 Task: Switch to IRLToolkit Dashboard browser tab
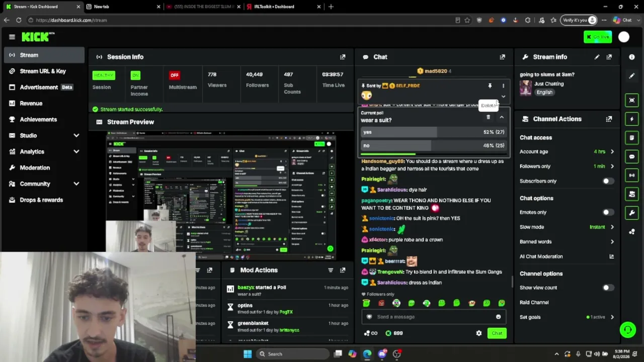tap(283, 7)
